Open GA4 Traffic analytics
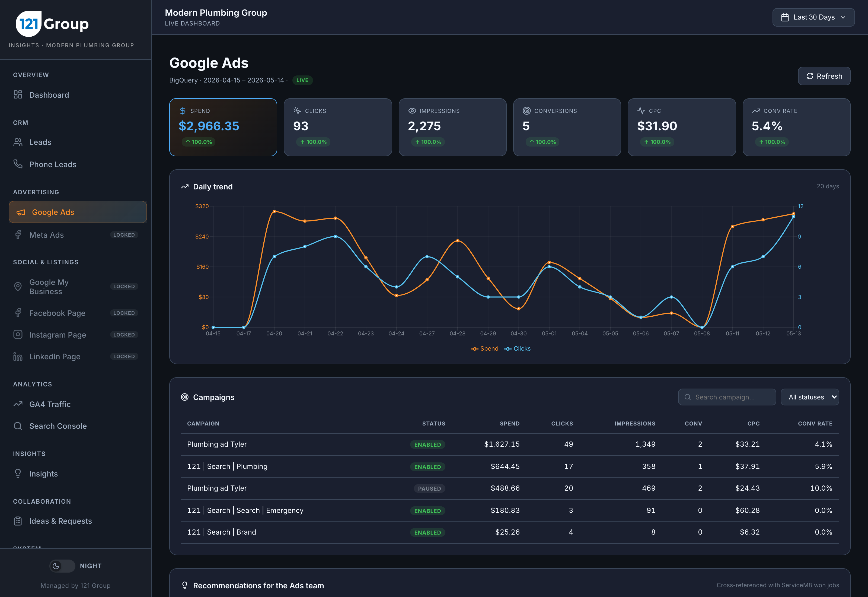 tap(78, 404)
